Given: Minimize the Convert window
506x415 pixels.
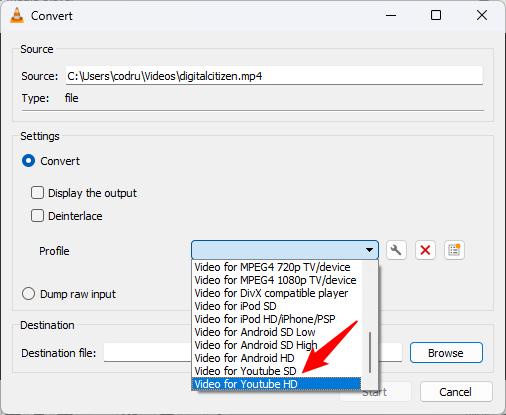Looking at the screenshot, I should click(x=391, y=15).
